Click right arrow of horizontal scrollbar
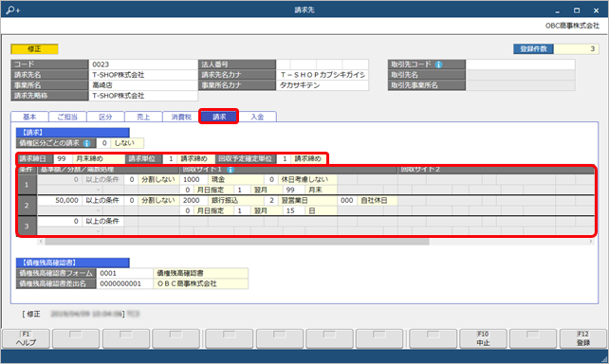609x364 pixels. pyautogui.click(x=591, y=242)
